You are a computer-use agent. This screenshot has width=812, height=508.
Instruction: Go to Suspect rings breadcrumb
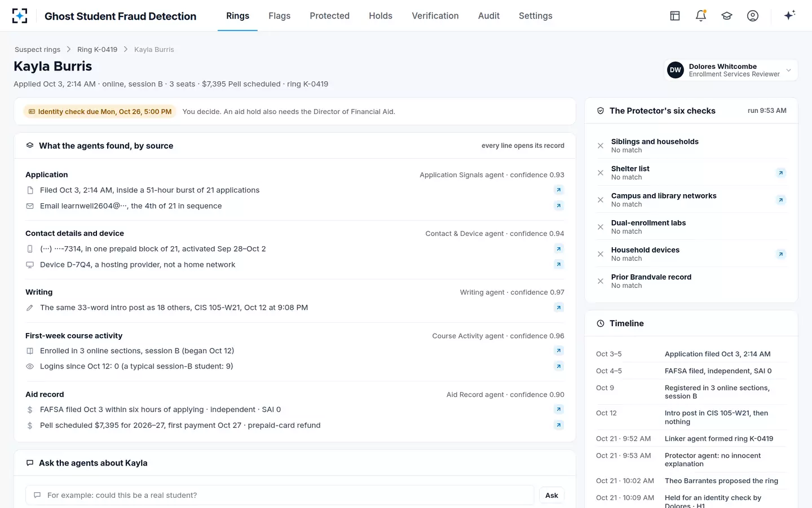click(x=37, y=50)
